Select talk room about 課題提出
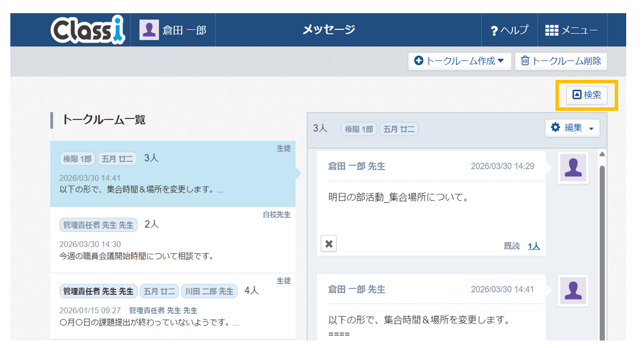This screenshot has height=348, width=644. point(173,306)
